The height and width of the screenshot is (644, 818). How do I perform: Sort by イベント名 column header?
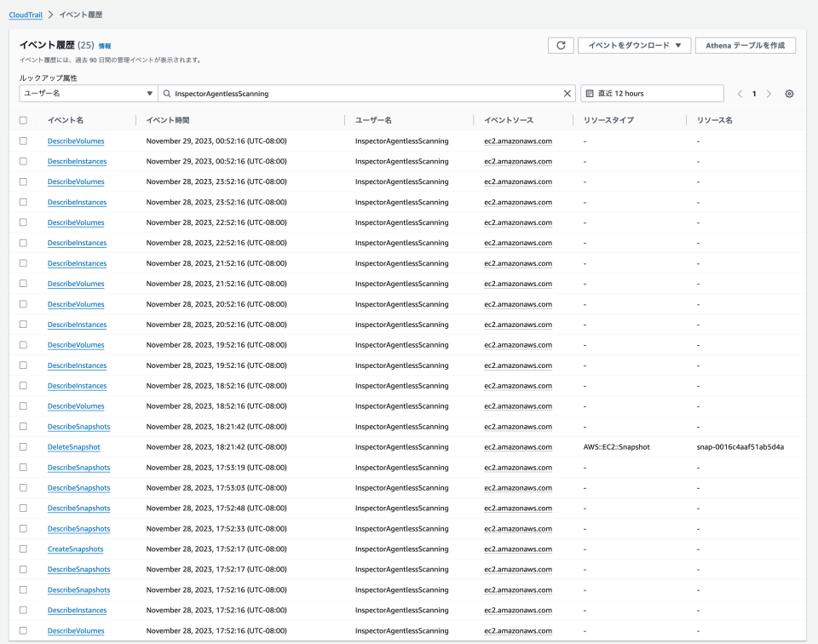click(x=66, y=120)
